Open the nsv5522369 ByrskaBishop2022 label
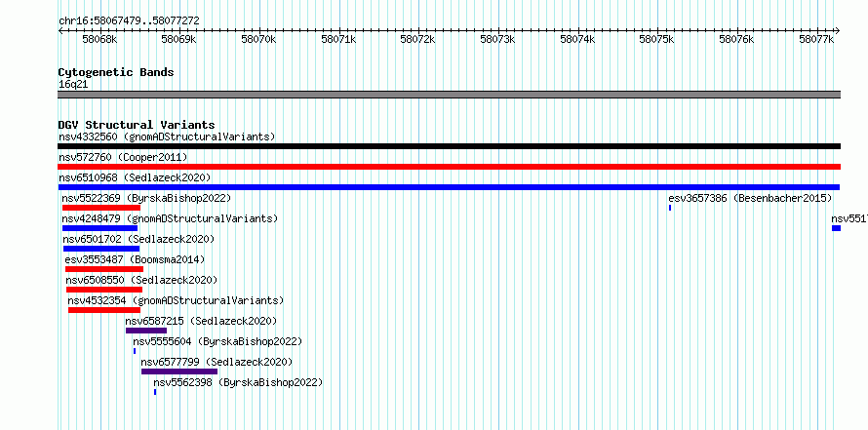Image resolution: width=868 pixels, height=430 pixels. (x=146, y=198)
